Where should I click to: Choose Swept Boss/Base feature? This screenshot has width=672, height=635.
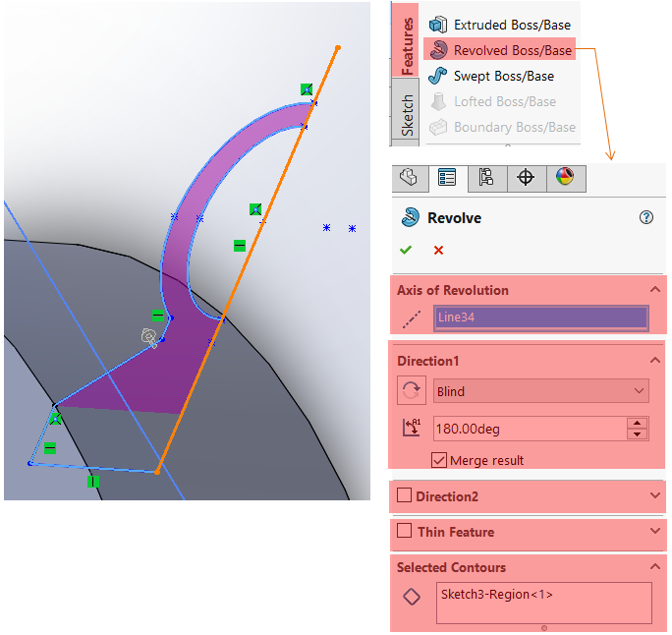pyautogui.click(x=491, y=76)
